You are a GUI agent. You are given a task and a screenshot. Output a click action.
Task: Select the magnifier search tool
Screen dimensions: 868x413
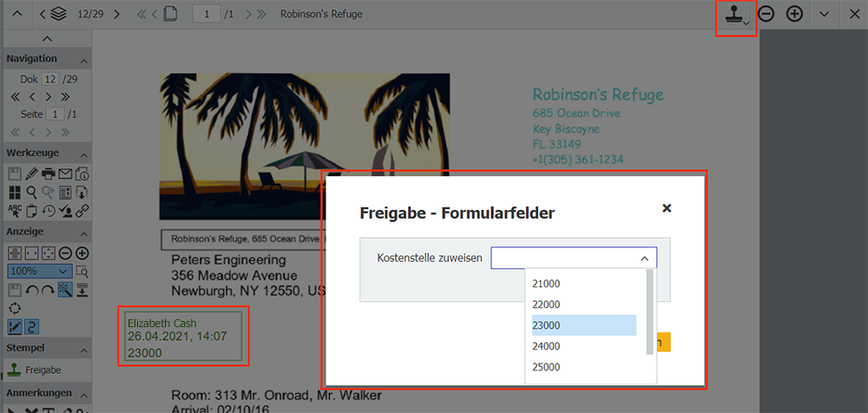coord(31,193)
